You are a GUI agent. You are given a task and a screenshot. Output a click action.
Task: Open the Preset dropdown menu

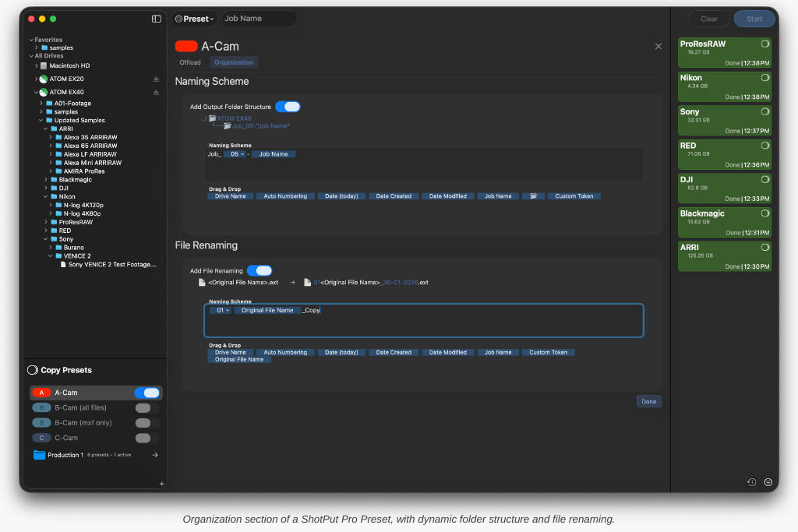[x=194, y=19]
